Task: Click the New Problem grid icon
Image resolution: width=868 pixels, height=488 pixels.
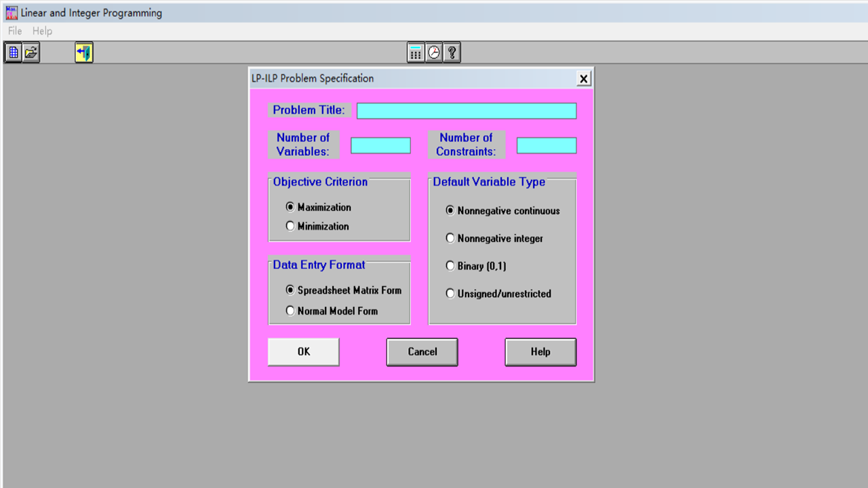Action: tap(13, 52)
